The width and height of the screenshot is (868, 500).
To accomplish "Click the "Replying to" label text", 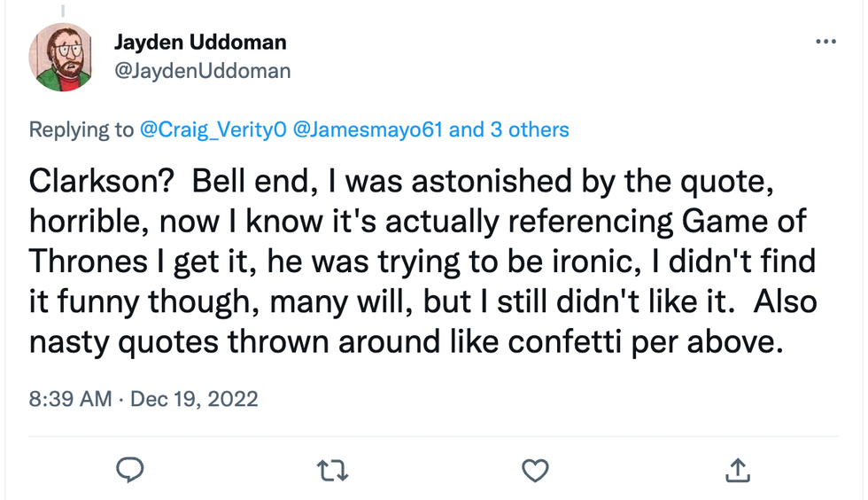I will pyautogui.click(x=81, y=130).
